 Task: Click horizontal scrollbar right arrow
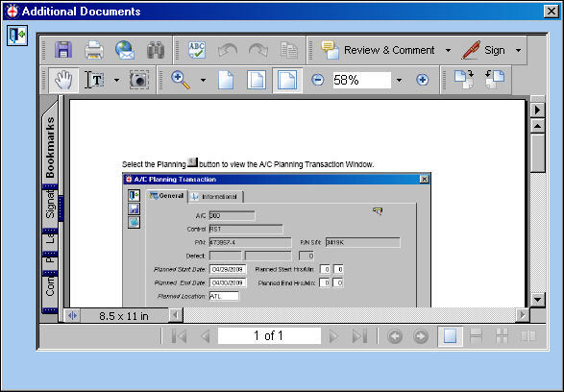coord(523,315)
